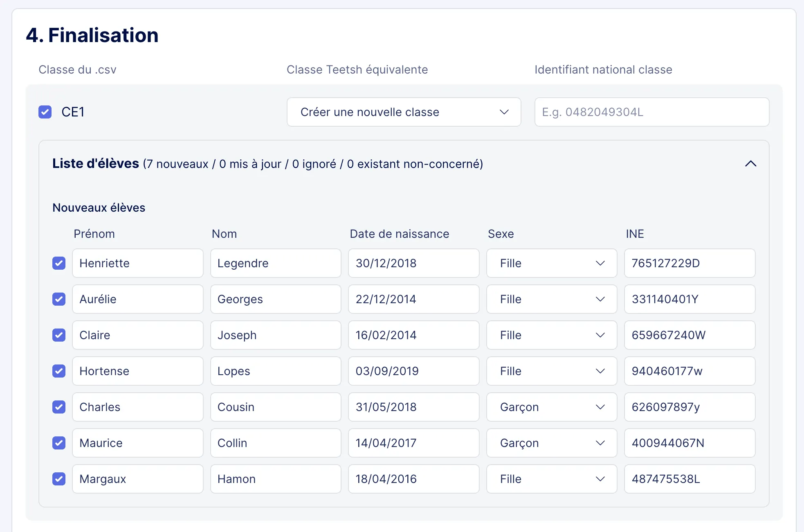Click the Prénom field containing Hortense
This screenshot has height=532, width=804.
coord(138,371)
